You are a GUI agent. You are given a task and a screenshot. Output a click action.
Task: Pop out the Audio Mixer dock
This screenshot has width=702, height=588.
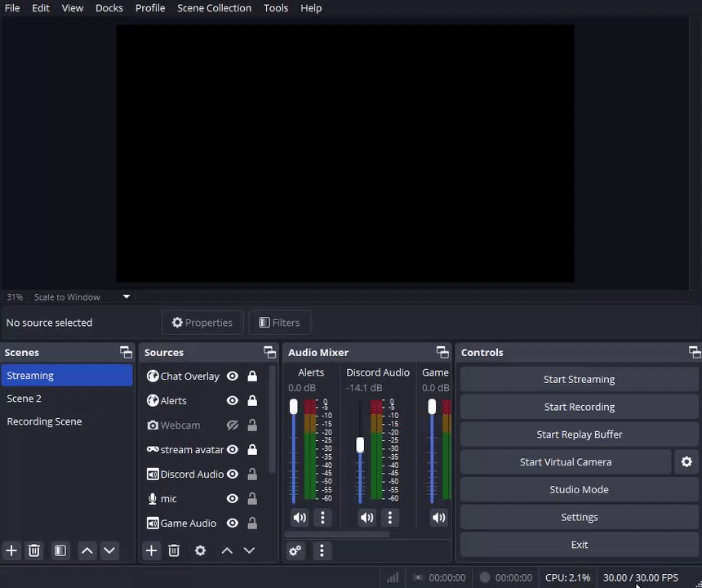tap(442, 352)
